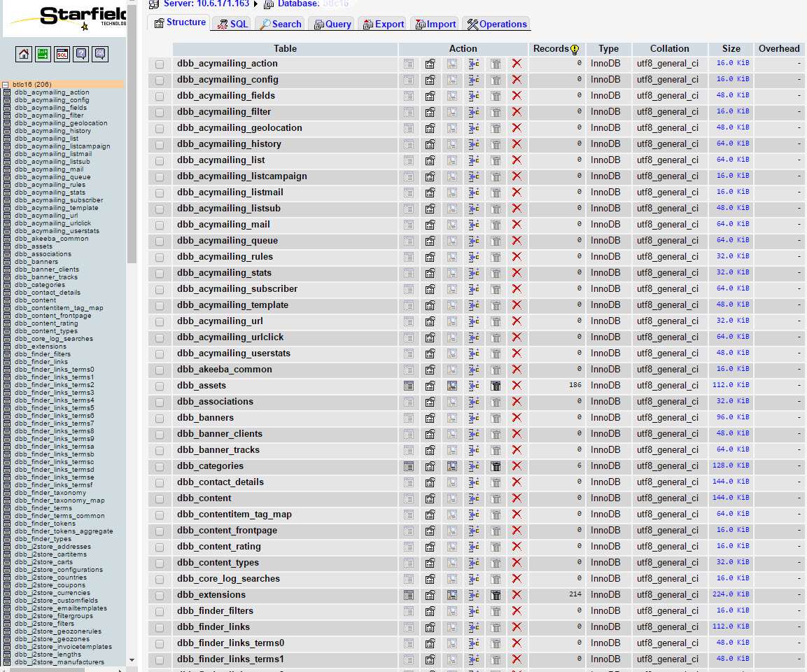Click the Records warning bulb icon
The height and width of the screenshot is (672, 807).
click(x=575, y=50)
